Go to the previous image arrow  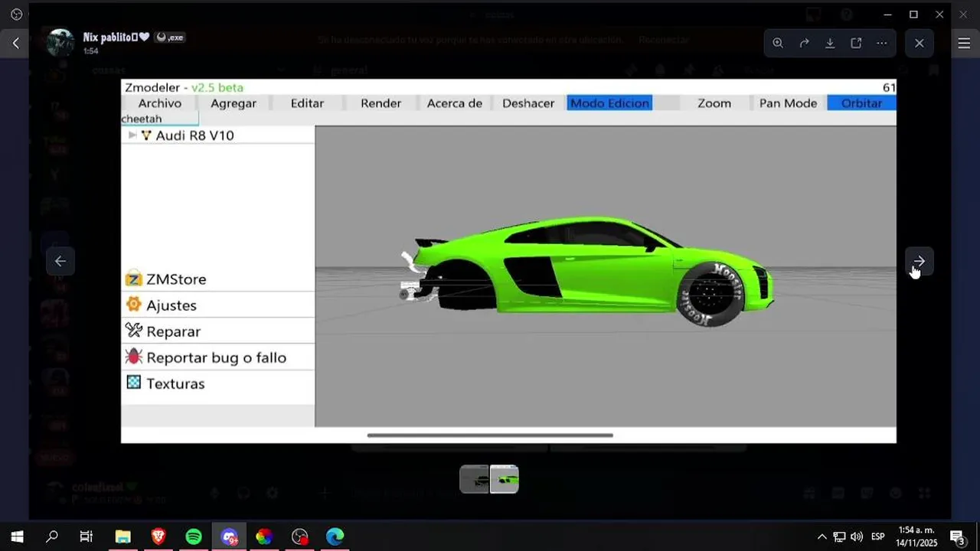tap(60, 262)
